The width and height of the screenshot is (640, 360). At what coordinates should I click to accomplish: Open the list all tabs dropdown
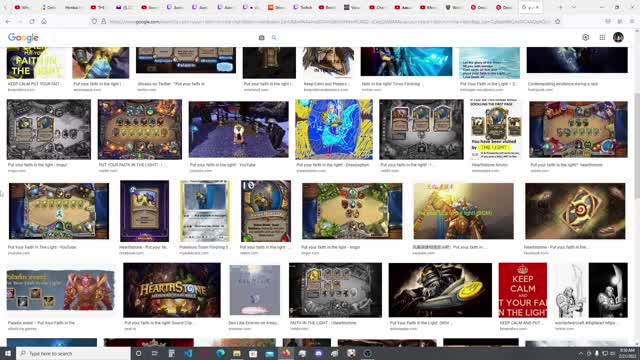tap(573, 7)
